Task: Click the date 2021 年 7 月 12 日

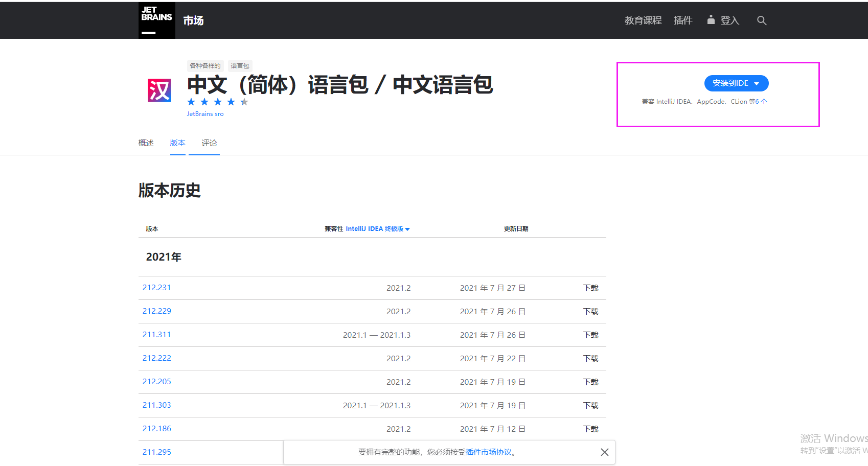Action: 493,429
